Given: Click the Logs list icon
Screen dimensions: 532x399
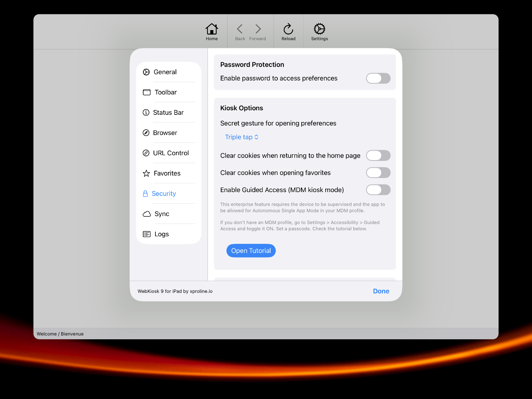Looking at the screenshot, I should tap(147, 234).
